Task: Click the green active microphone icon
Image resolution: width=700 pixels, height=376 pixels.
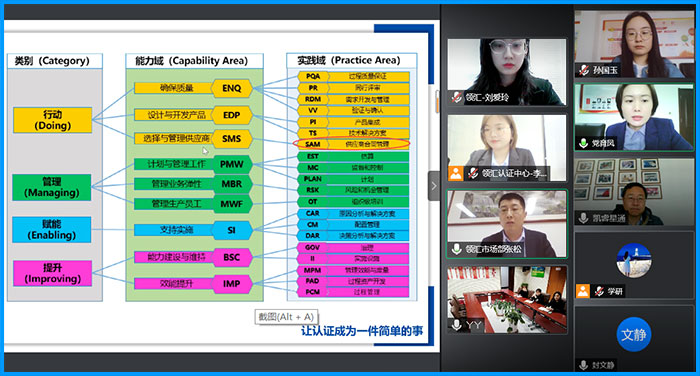Action: click(583, 143)
